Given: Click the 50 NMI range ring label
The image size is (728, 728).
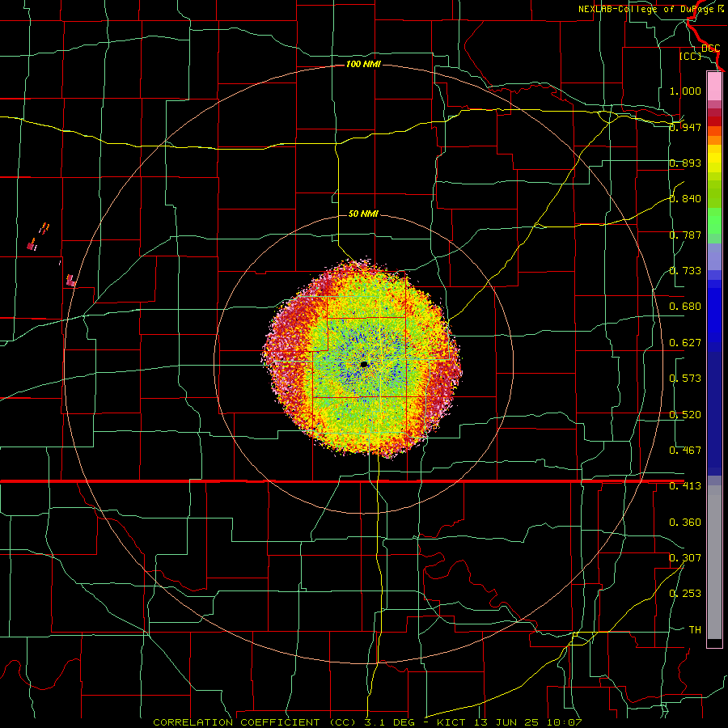Looking at the screenshot, I should click(x=363, y=214).
